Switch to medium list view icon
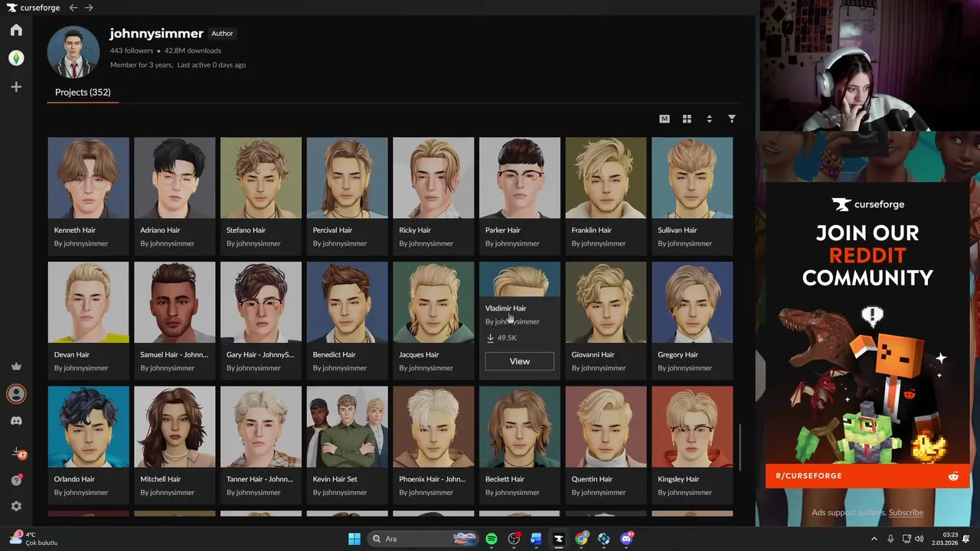Viewport: 980px width, 551px height. (x=665, y=119)
